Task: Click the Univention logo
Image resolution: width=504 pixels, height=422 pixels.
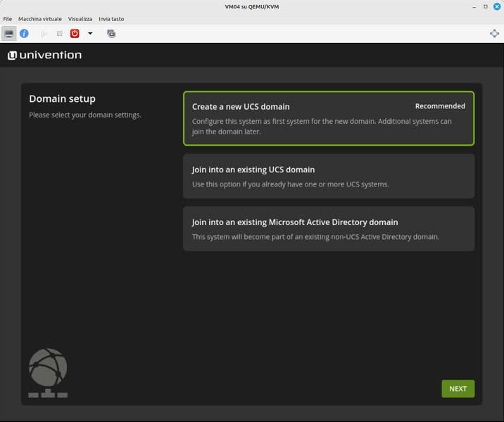Action: 44,56
